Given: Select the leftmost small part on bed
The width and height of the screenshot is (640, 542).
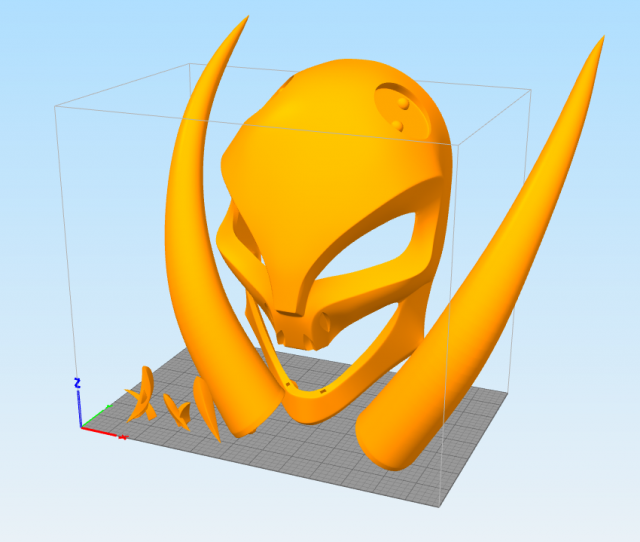Looking at the screenshot, I should [142, 395].
